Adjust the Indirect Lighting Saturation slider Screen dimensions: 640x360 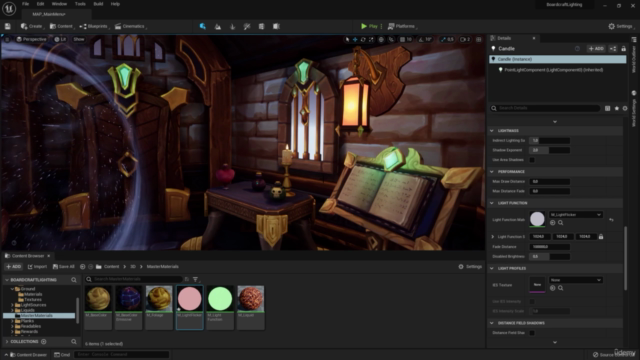click(549, 140)
